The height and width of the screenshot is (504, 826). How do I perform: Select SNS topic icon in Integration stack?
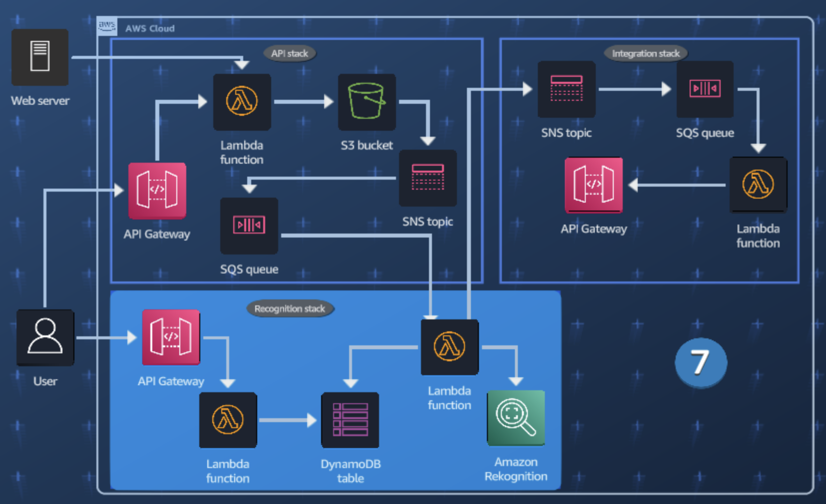[x=567, y=89]
